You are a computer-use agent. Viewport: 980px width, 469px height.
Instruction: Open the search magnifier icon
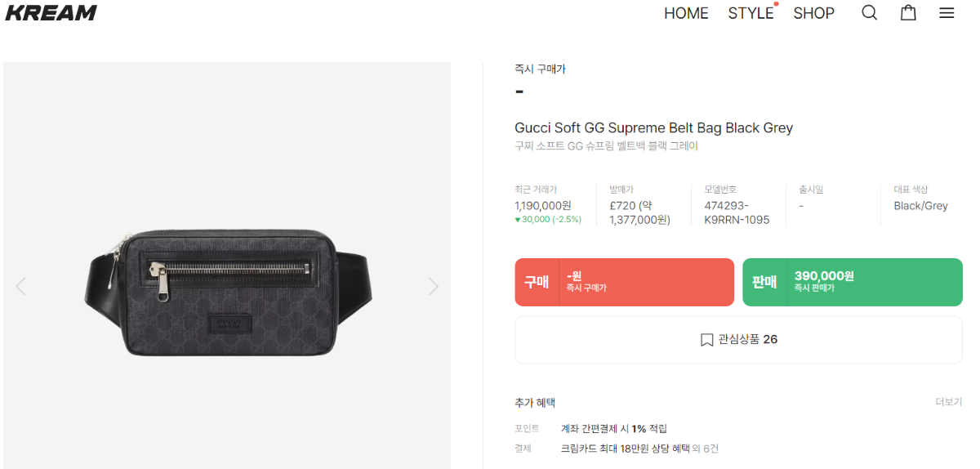pos(870,13)
